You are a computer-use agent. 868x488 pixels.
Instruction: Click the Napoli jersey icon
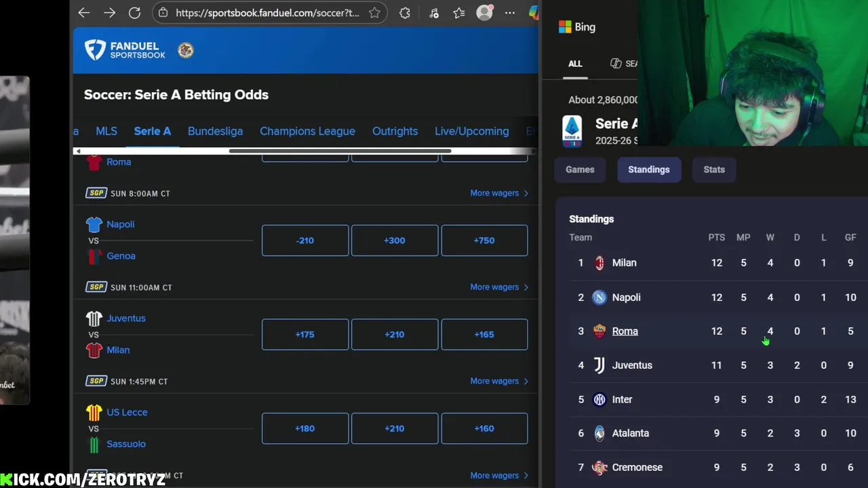click(x=94, y=224)
